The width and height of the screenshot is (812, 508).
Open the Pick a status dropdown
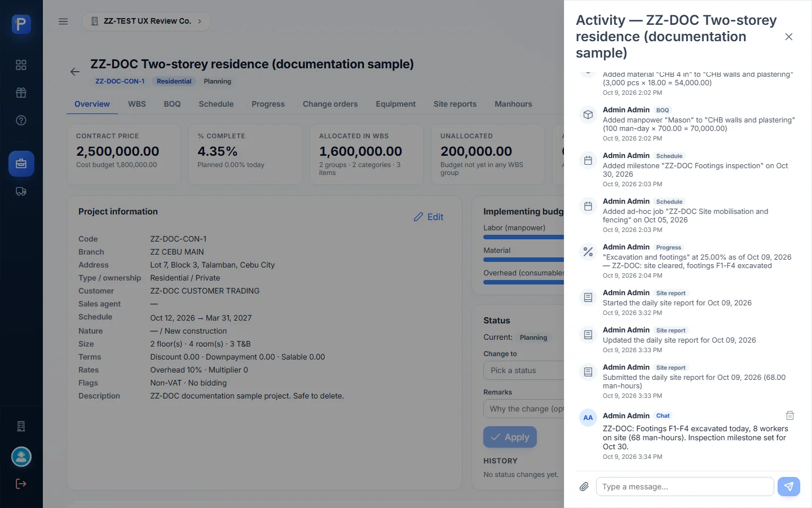[x=523, y=370]
